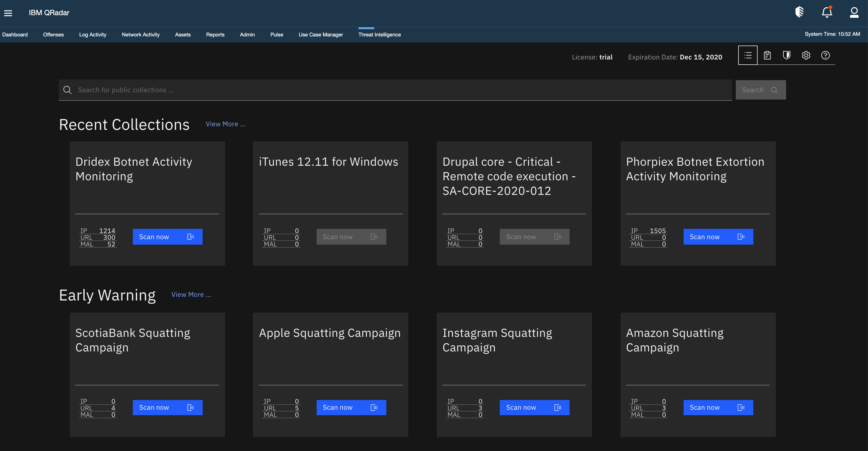868x451 pixels.
Task: Open the Instagram Squatting Campaign title
Action: [497, 340]
